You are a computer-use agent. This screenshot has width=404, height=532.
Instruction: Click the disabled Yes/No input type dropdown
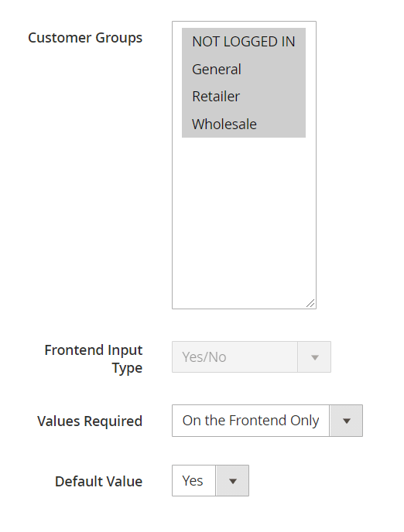click(x=252, y=357)
